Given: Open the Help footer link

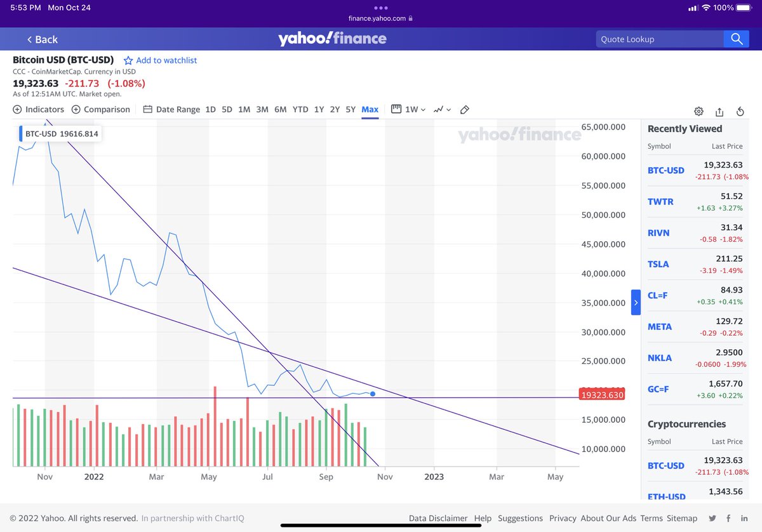Looking at the screenshot, I should pos(483,518).
